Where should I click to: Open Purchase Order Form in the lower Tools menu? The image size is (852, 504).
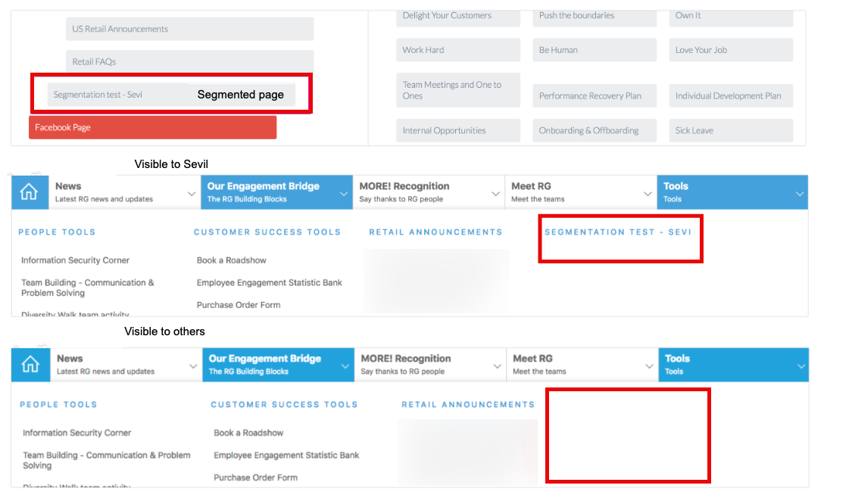(255, 478)
